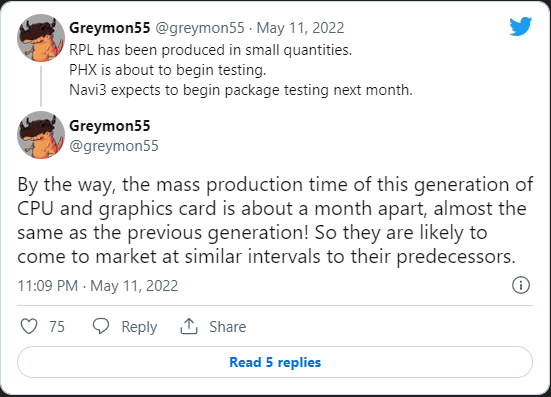Screen dimensions: 551x397
Task: Click the share upload arrow icon
Action: 189,326
